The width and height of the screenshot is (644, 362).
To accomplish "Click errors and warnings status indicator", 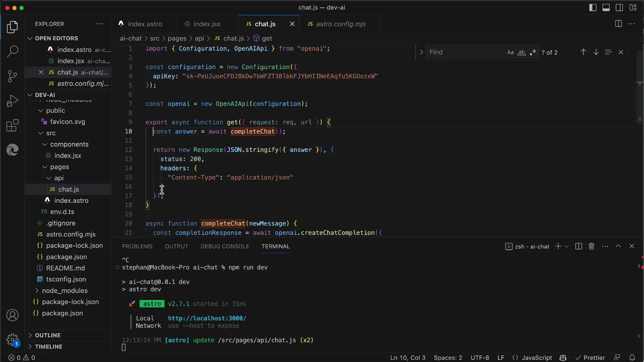I will point(21,358).
